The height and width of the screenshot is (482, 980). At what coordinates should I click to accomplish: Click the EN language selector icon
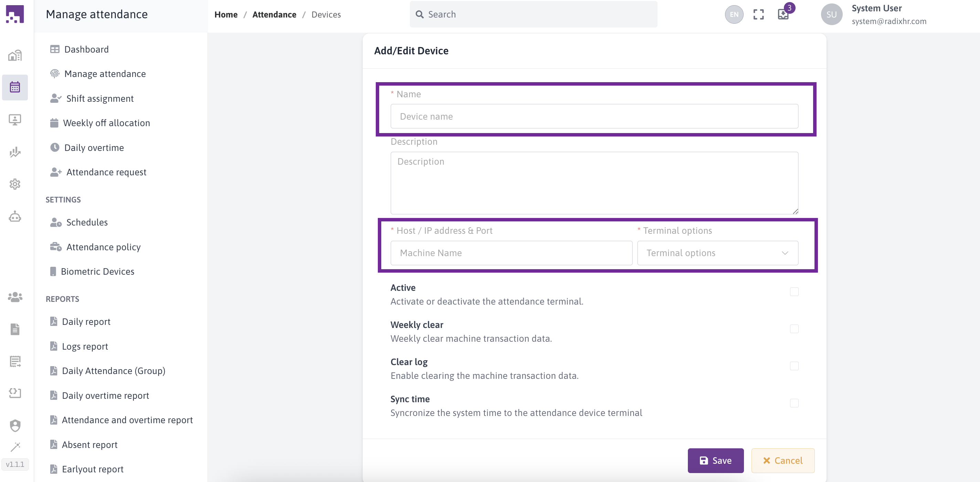tap(734, 14)
